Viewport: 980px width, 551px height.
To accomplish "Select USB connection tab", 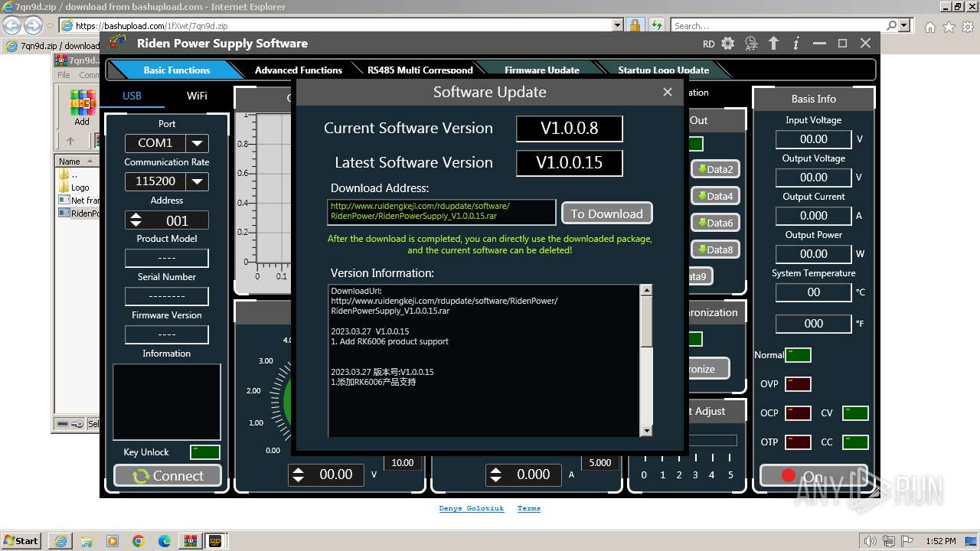I will click(x=132, y=96).
